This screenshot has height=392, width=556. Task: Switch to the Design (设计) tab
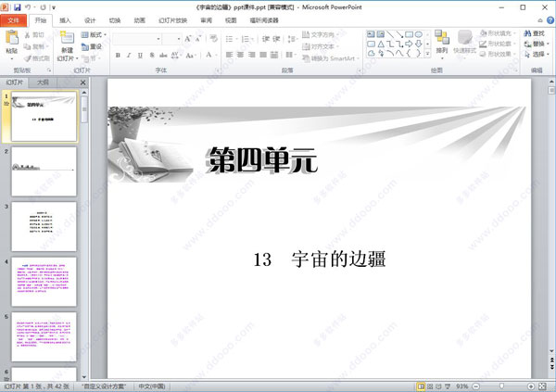click(90, 20)
